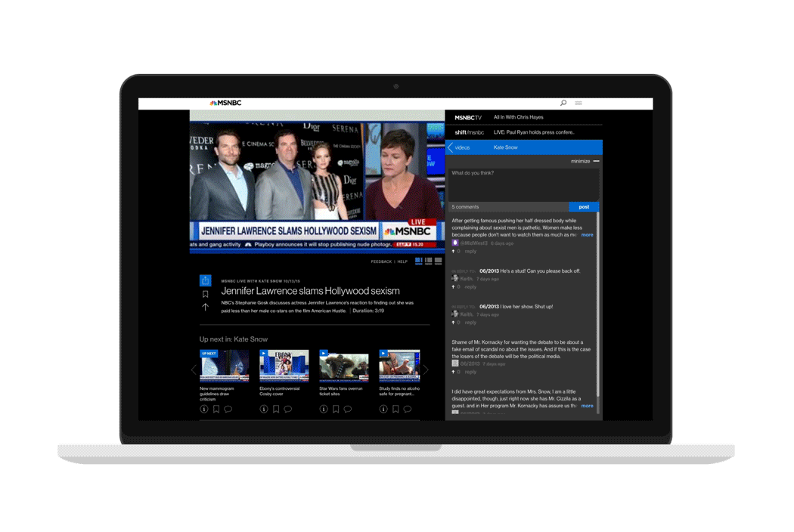Viewport: 794px width, 532px height.
Task: Open comments for Star Wars fans video
Action: (347, 409)
